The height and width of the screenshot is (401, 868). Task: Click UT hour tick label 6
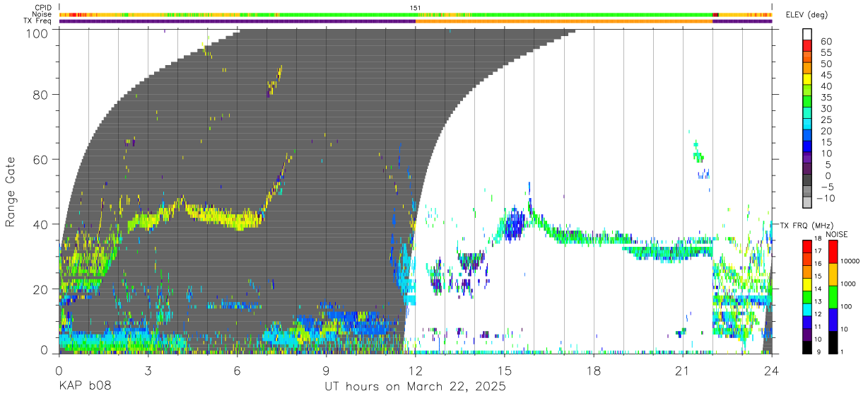237,370
